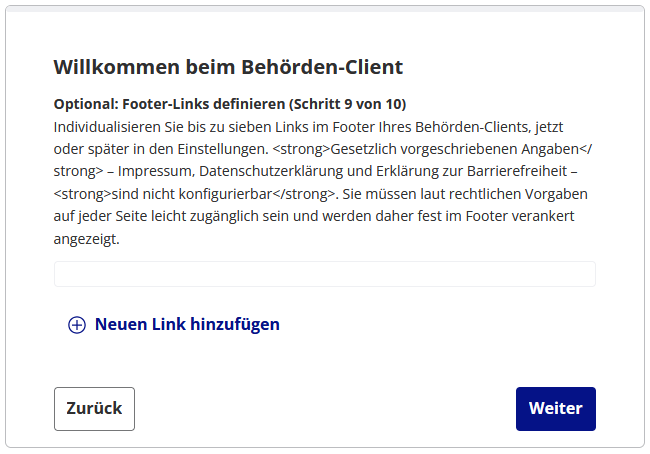Viewport: 650px width, 454px height.
Task: Click the 'Willkommen beim Behörden-Client' heading
Action: tap(228, 68)
